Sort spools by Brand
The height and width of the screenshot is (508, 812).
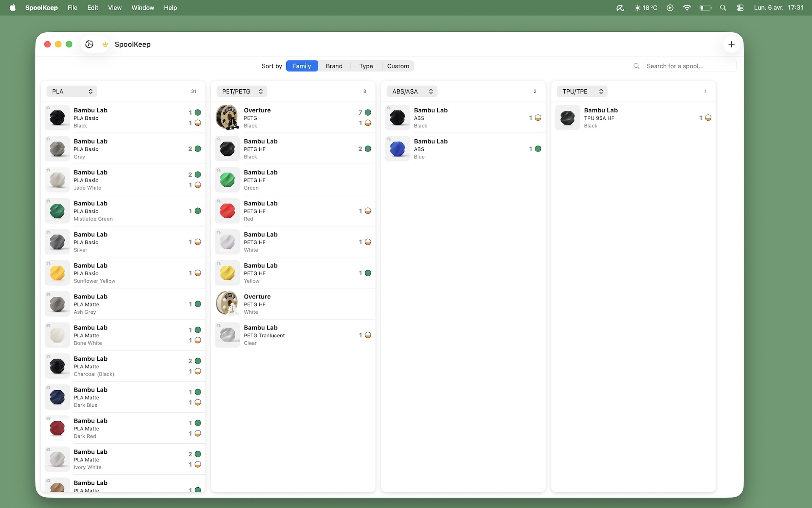[x=334, y=66]
